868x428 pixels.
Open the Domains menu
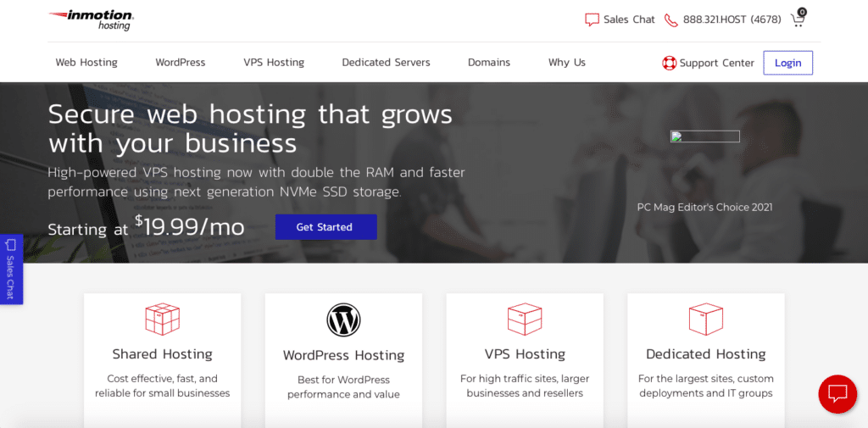tap(489, 63)
